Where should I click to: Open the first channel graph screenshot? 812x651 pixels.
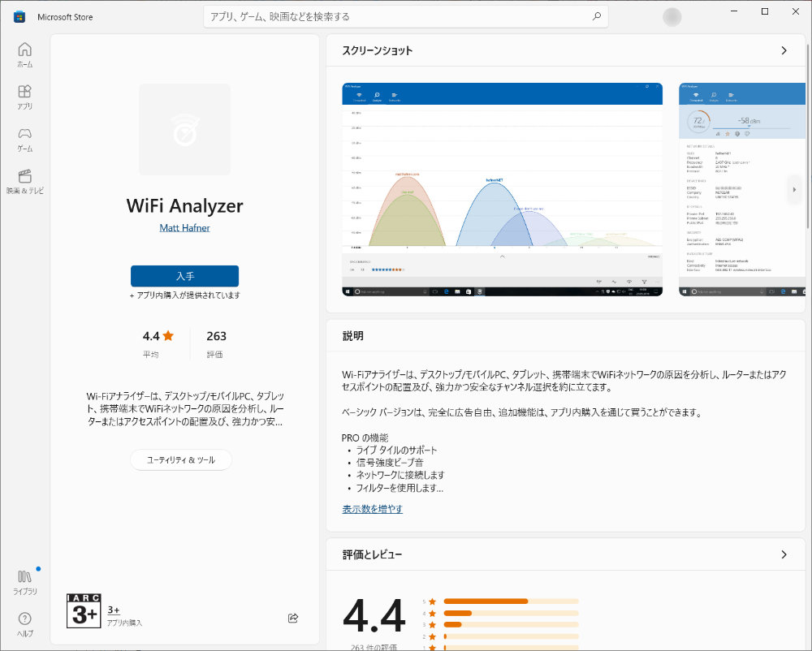pyautogui.click(x=503, y=189)
